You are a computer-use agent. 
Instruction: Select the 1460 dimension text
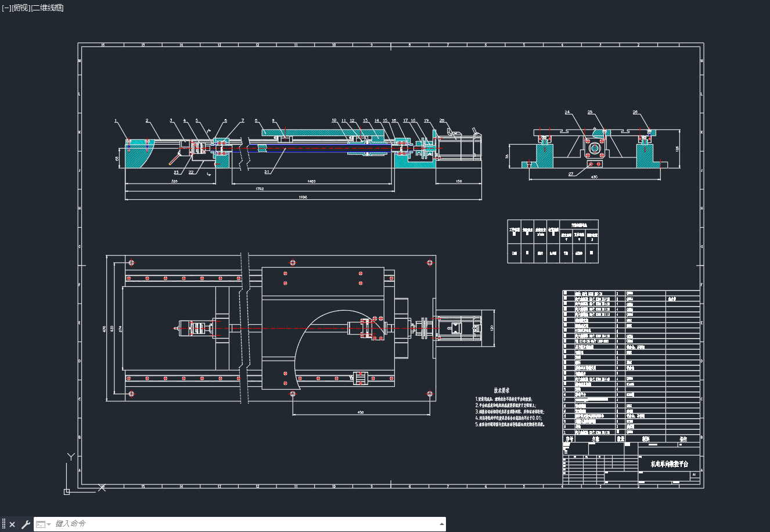(311, 182)
